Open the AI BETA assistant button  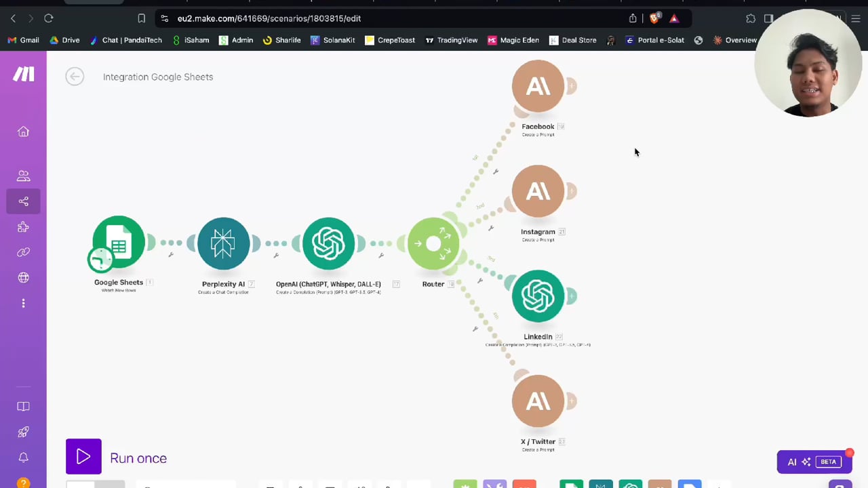coord(814,462)
